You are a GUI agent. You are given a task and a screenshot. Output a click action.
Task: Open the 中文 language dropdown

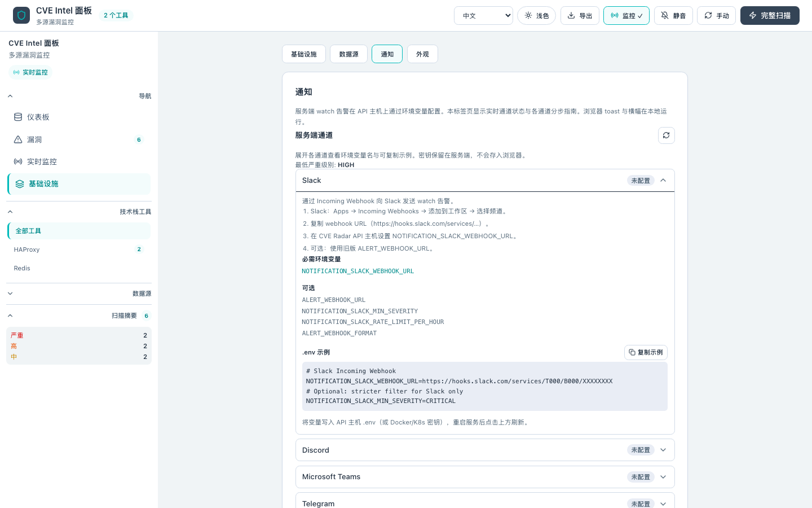tap(483, 16)
